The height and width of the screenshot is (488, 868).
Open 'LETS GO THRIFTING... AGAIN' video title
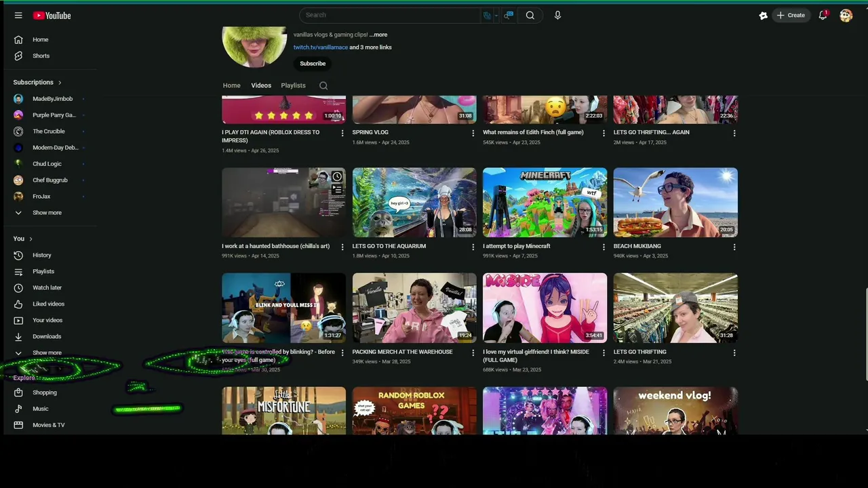pos(652,133)
